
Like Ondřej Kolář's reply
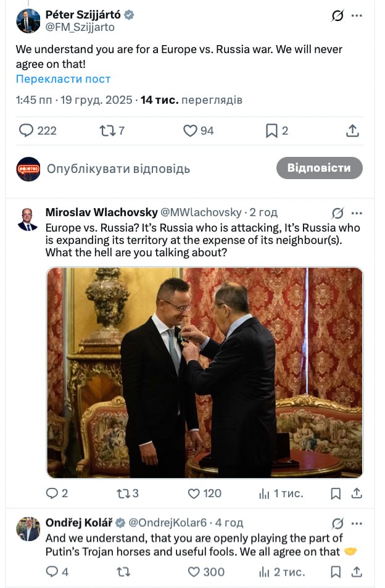click(x=194, y=572)
